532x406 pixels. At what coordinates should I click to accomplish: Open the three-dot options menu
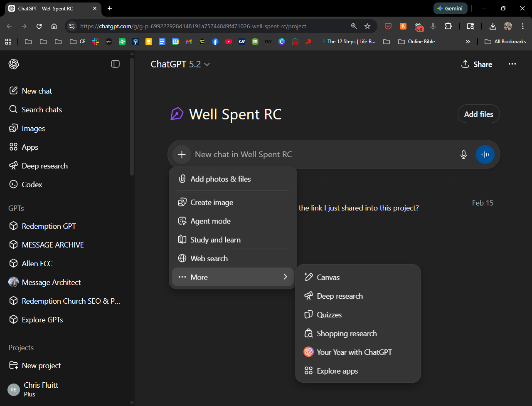[512, 64]
